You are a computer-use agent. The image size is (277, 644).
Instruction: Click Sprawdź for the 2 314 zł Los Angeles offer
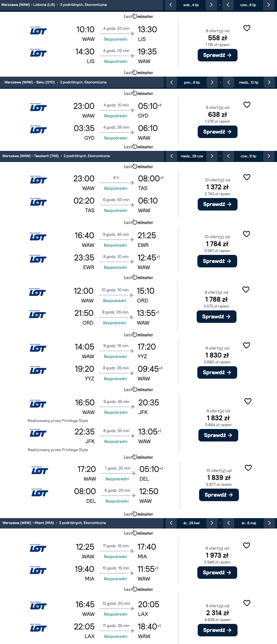point(217,630)
